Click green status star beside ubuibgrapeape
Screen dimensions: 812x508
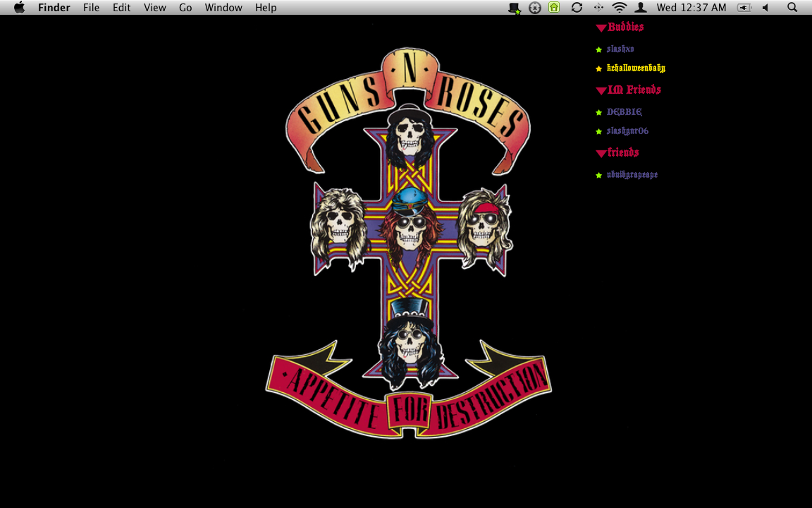598,175
